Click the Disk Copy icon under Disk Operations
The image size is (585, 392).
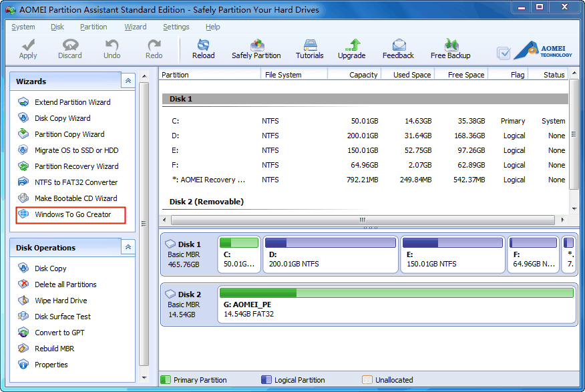point(23,268)
